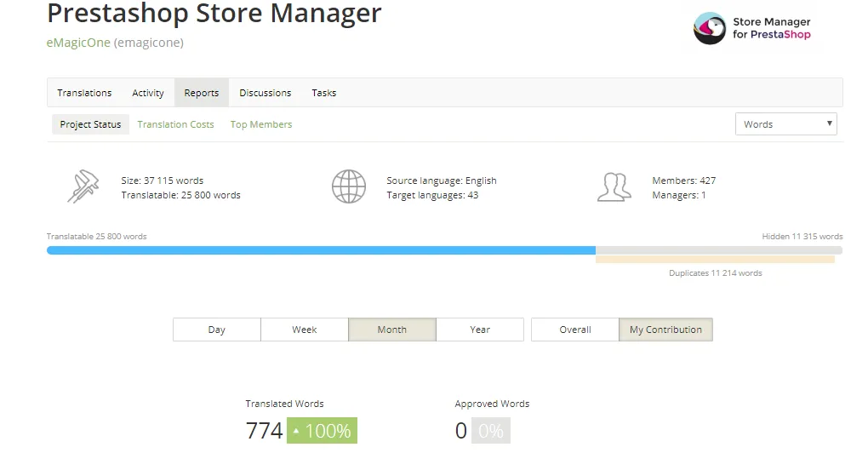Select the Month period button
The image size is (868, 453).
(392, 330)
